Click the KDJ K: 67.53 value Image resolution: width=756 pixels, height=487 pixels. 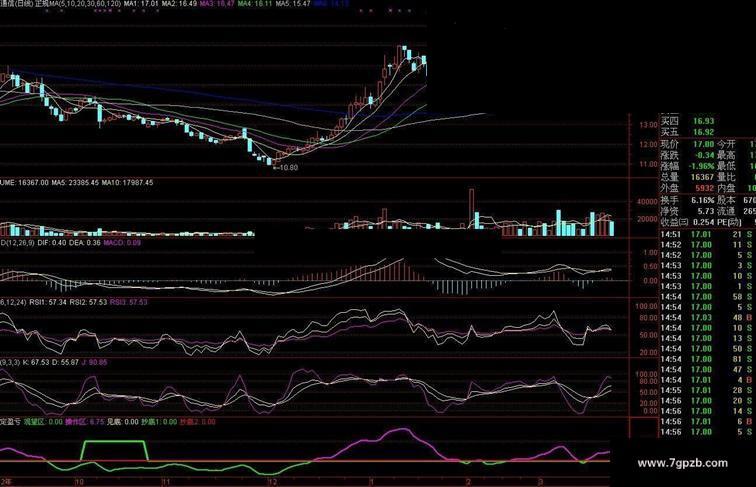(36, 362)
